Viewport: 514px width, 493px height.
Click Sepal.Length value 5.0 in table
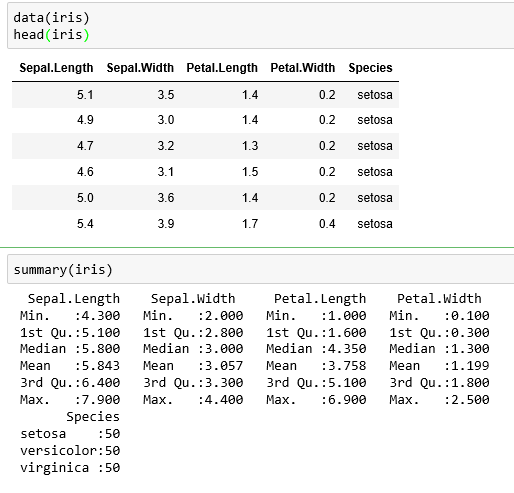(85, 198)
